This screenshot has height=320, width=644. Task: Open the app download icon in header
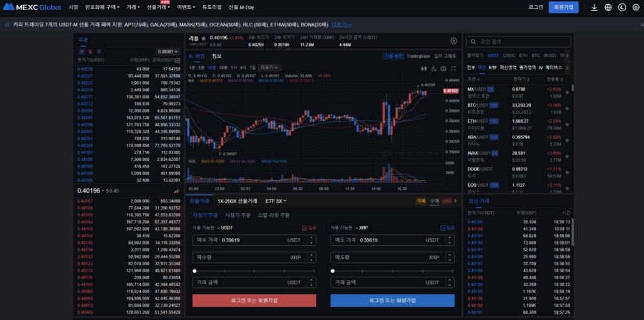pyautogui.click(x=594, y=8)
